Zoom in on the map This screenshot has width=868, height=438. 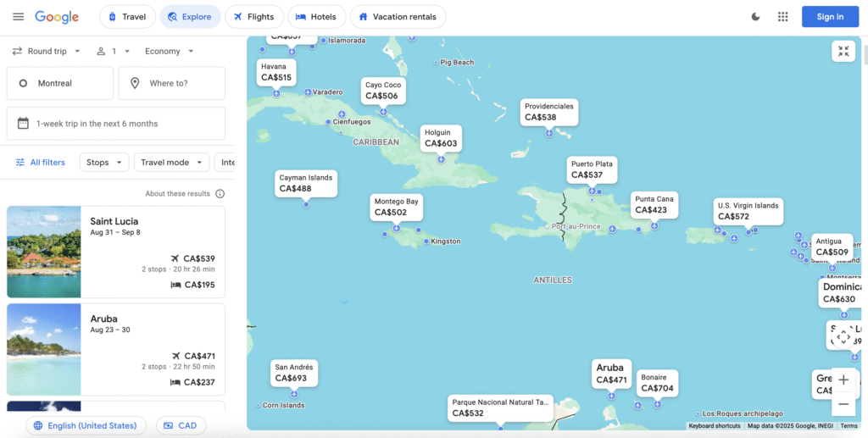843,380
